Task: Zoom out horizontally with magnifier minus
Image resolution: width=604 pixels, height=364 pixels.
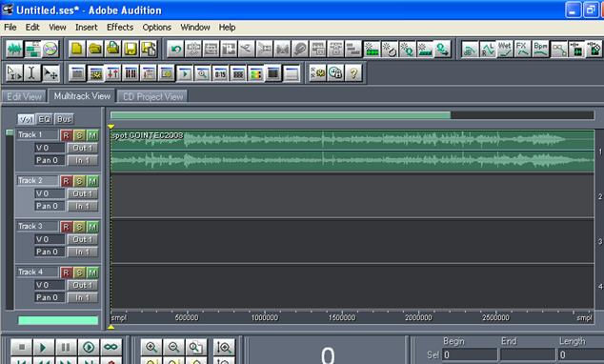Action: [x=173, y=348]
